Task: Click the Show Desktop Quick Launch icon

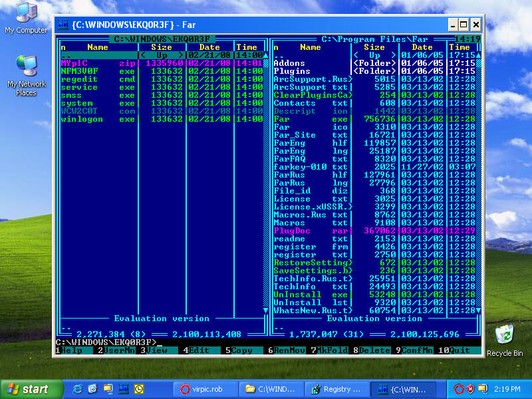Action: [x=92, y=389]
